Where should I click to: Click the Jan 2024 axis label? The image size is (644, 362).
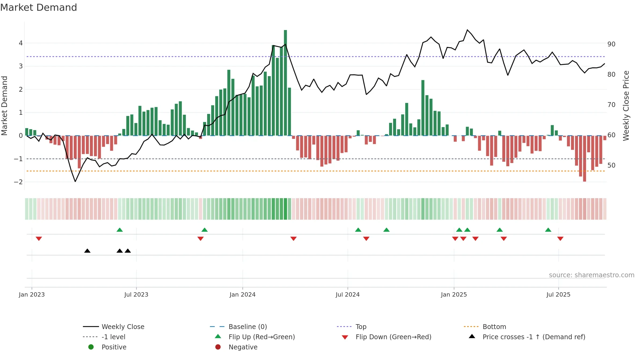(x=243, y=295)
